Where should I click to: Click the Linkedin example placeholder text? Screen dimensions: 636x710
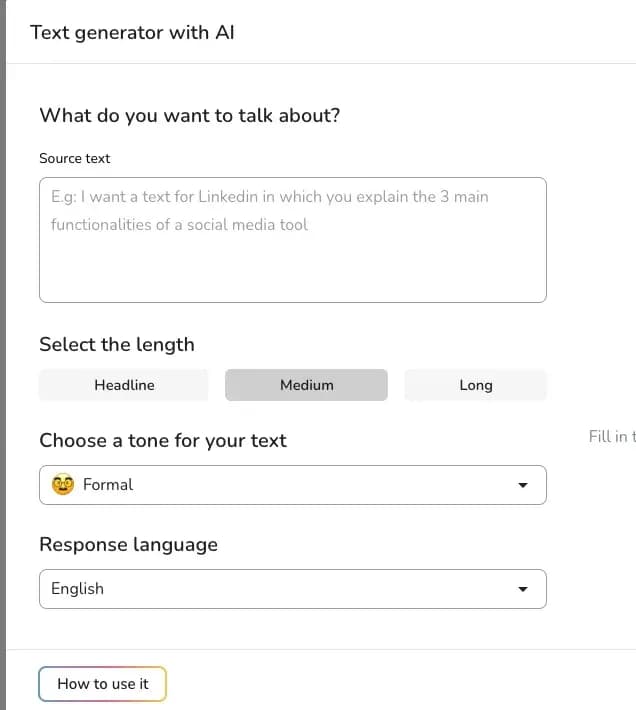pos(270,211)
